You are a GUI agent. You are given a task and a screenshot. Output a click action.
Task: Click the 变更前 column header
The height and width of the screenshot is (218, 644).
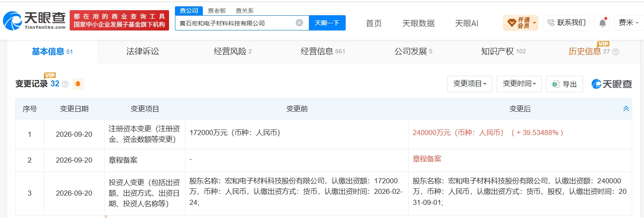pyautogui.click(x=297, y=109)
